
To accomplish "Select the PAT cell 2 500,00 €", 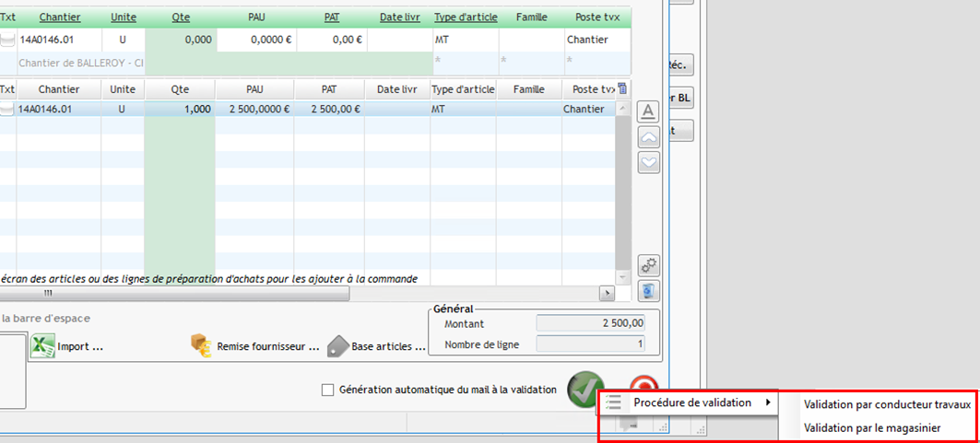I will [x=329, y=110].
